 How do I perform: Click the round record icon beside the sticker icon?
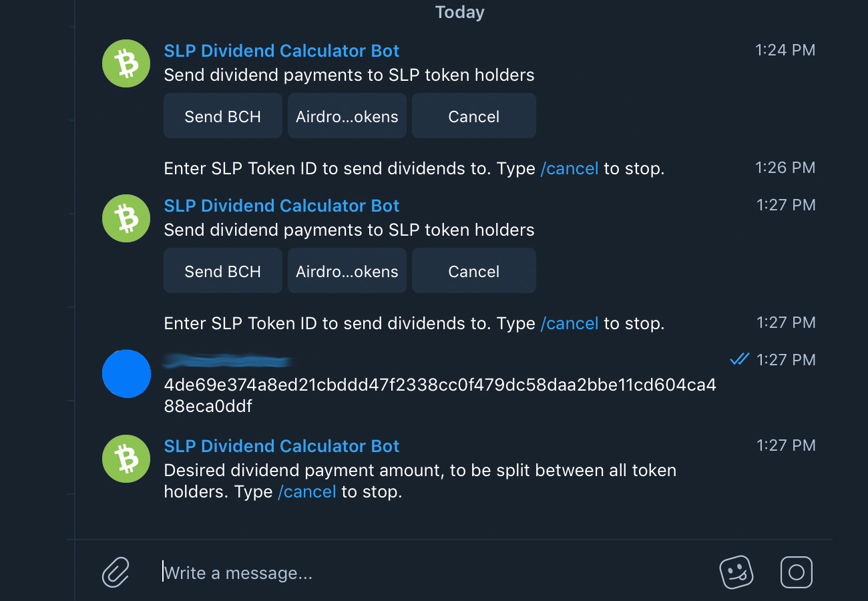[x=796, y=572]
